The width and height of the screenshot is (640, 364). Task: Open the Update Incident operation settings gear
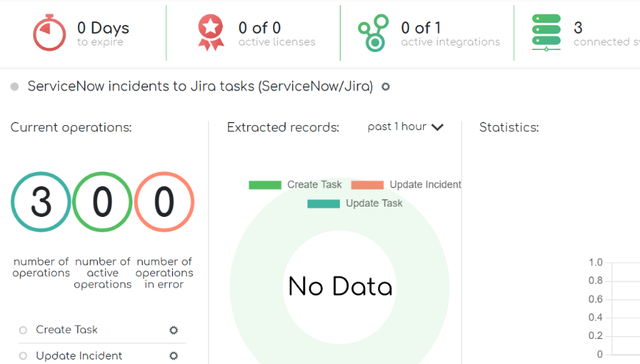click(x=174, y=356)
